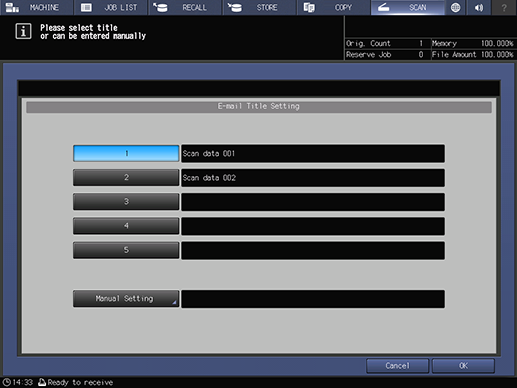The width and height of the screenshot is (517, 388).
Task: Click the Ready to receive status icon
Action: (42, 382)
